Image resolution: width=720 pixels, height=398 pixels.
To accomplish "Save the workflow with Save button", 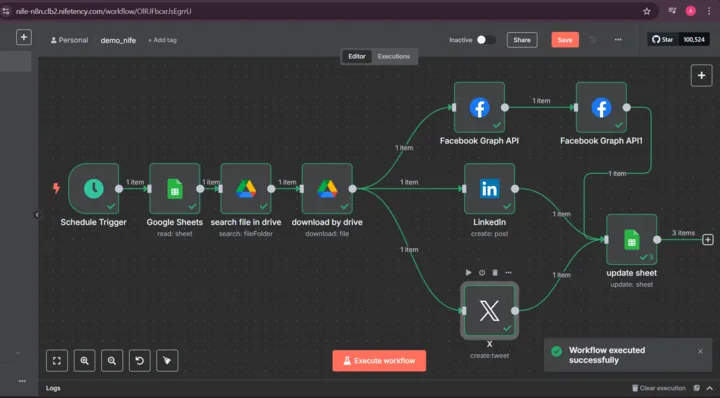I will [x=565, y=40].
